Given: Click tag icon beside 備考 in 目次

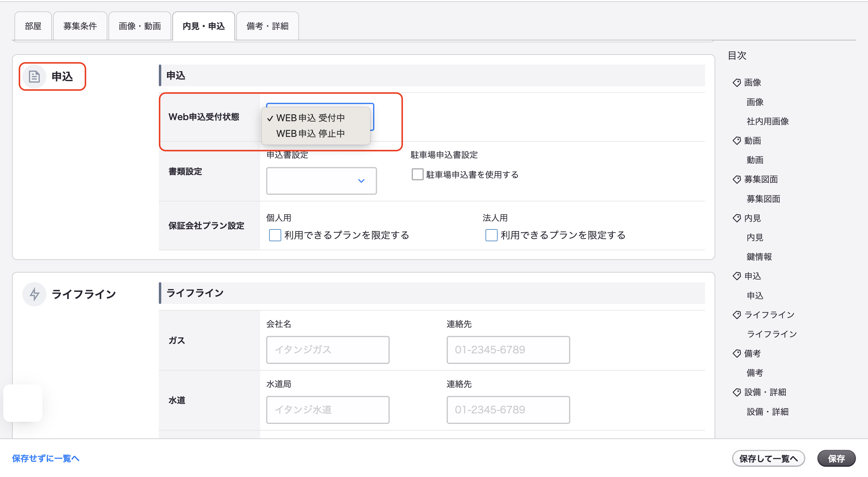Looking at the screenshot, I should [737, 354].
